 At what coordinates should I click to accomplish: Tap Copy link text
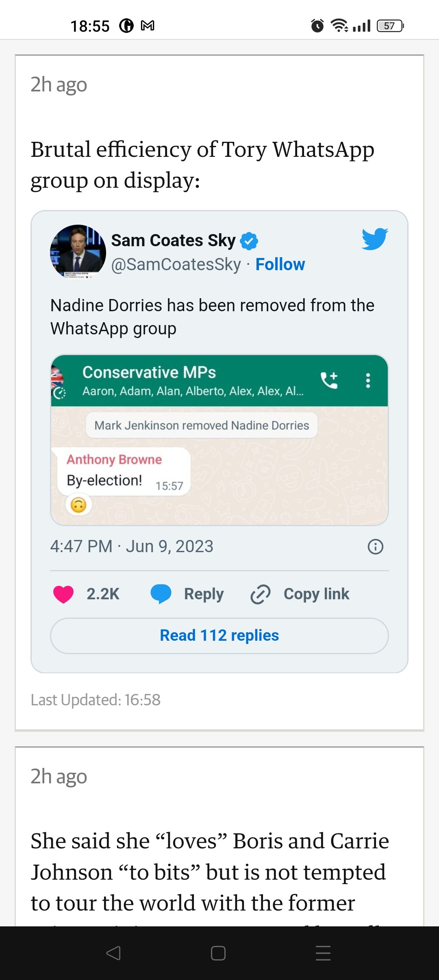click(x=316, y=594)
